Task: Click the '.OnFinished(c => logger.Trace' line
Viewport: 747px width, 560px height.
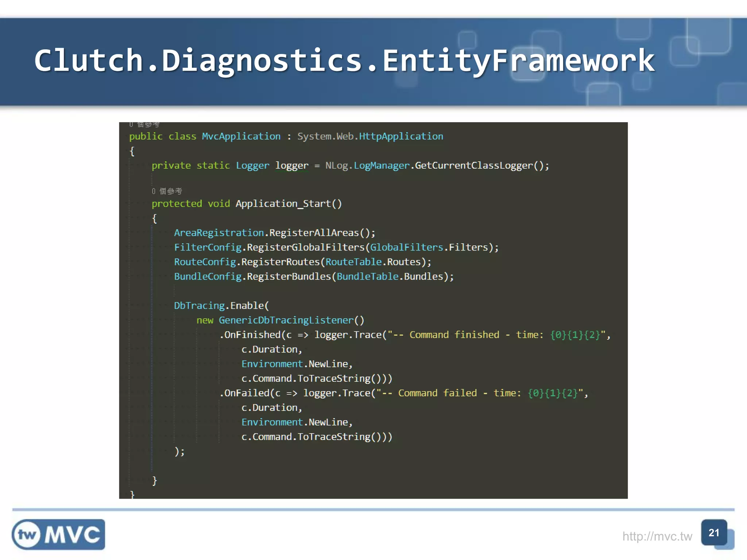Action: coord(415,335)
